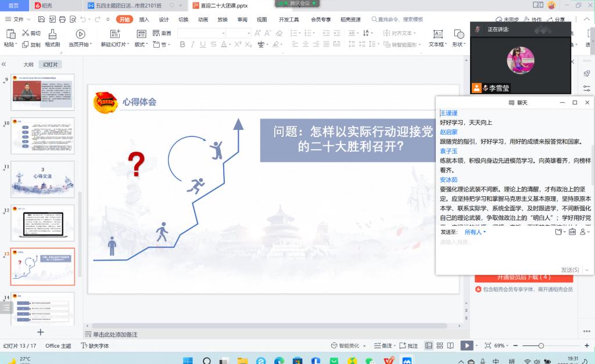Open the font size combo box
The image size is (595, 364).
(x=239, y=33)
